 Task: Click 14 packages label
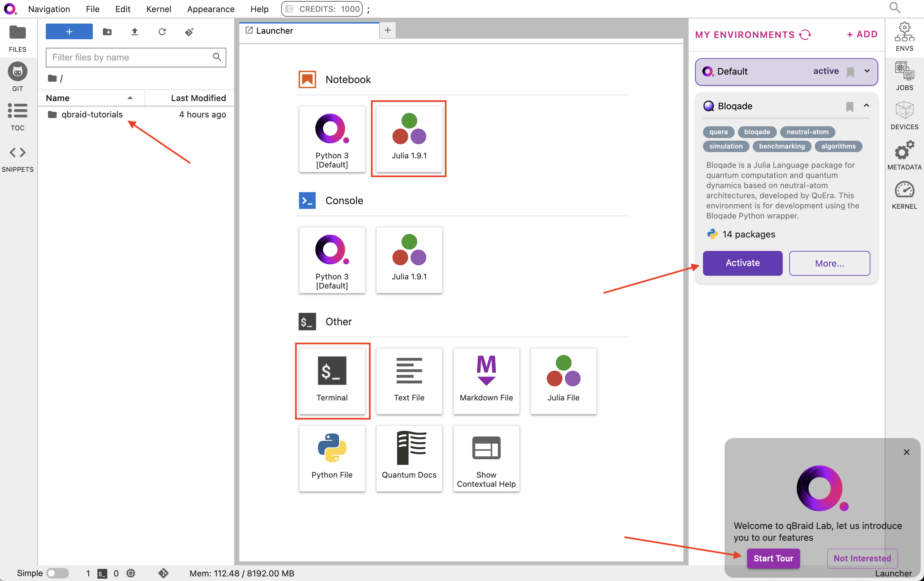coord(748,234)
